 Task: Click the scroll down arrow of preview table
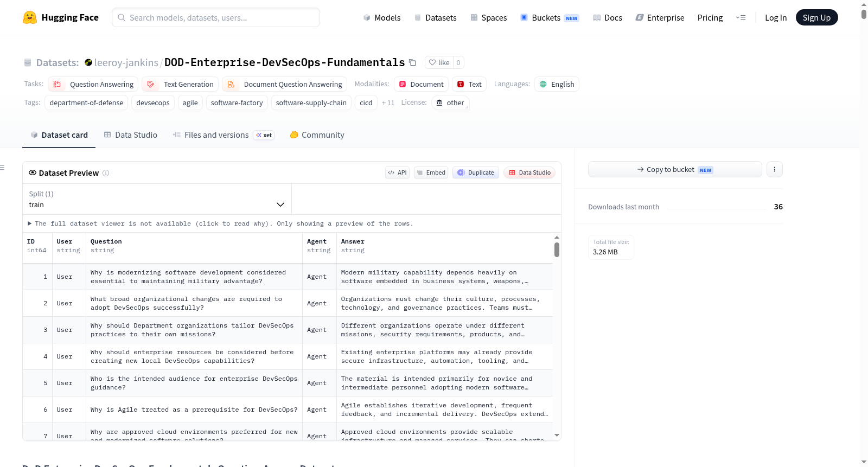pyautogui.click(x=557, y=435)
